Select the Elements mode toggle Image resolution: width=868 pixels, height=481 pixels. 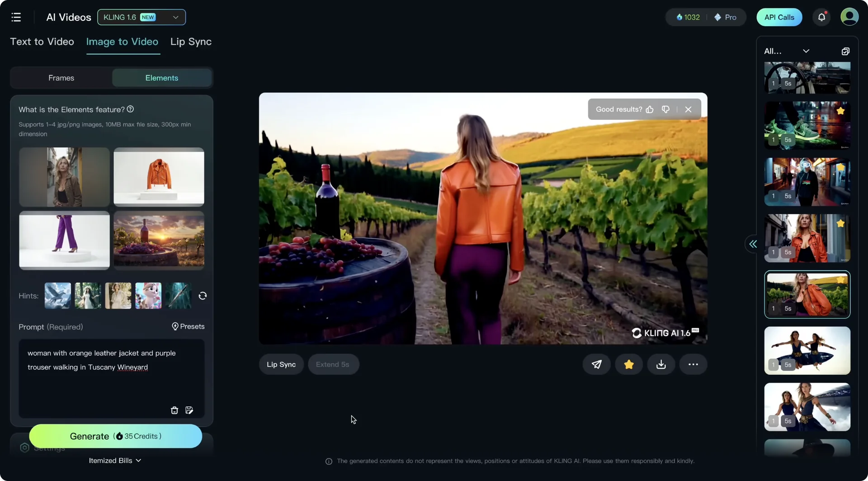point(161,78)
